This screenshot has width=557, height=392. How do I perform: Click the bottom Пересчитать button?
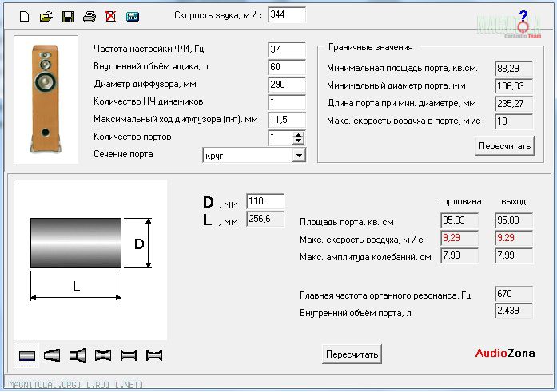coord(352,354)
